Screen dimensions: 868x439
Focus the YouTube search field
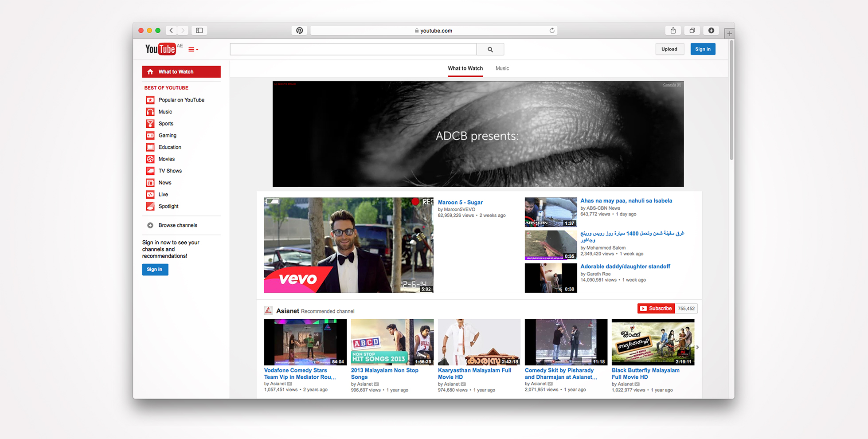[x=353, y=49]
